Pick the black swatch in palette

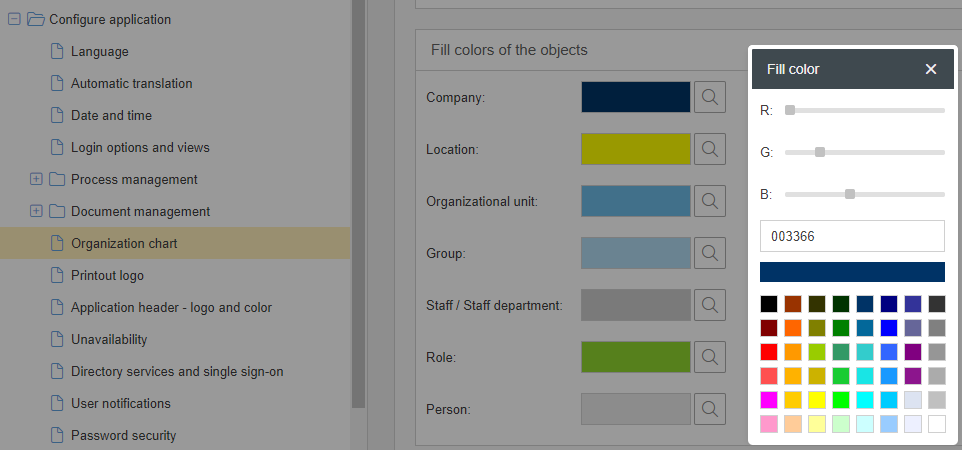click(768, 303)
